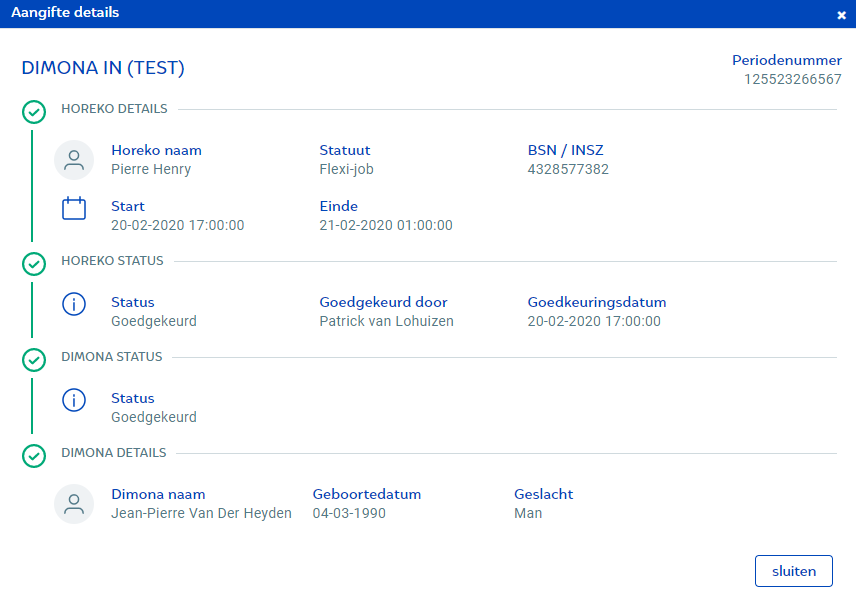This screenshot has width=856, height=598.
Task: Click the DIMONA IN (TEST) heading
Action: pos(103,68)
